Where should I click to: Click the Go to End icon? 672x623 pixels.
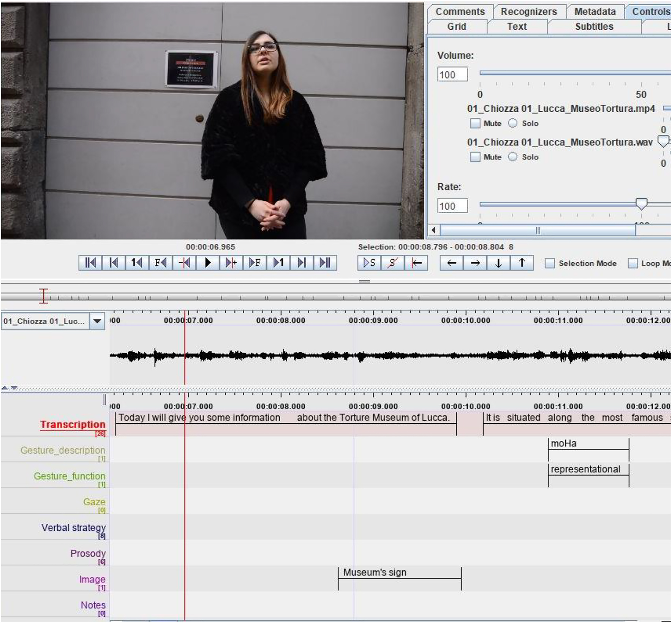(x=324, y=262)
